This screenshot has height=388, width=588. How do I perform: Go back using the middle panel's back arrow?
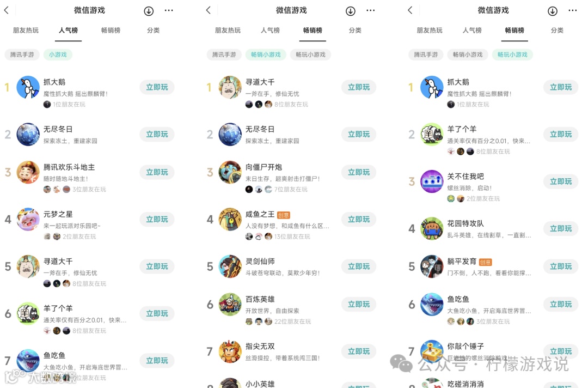point(209,10)
